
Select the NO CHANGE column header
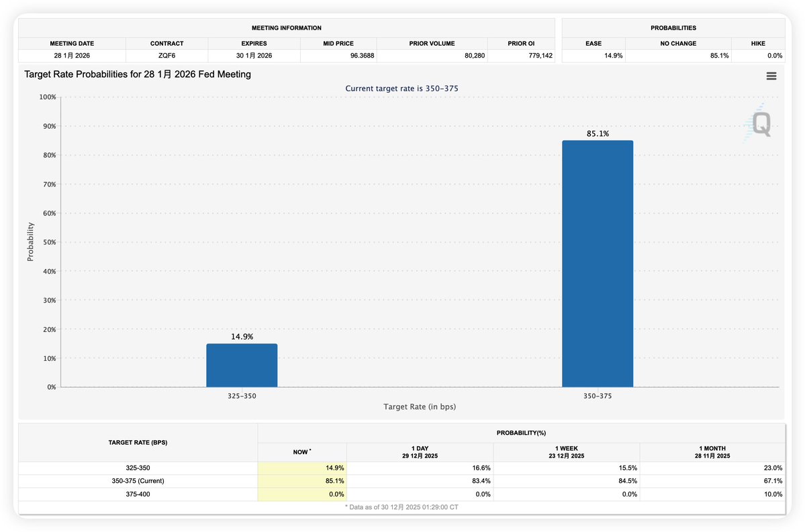point(679,44)
